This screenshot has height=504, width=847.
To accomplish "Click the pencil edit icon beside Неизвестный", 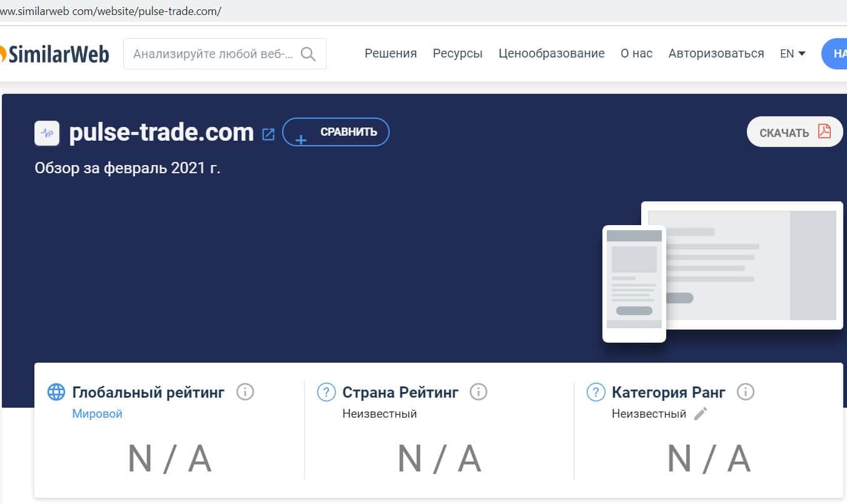I will point(701,413).
